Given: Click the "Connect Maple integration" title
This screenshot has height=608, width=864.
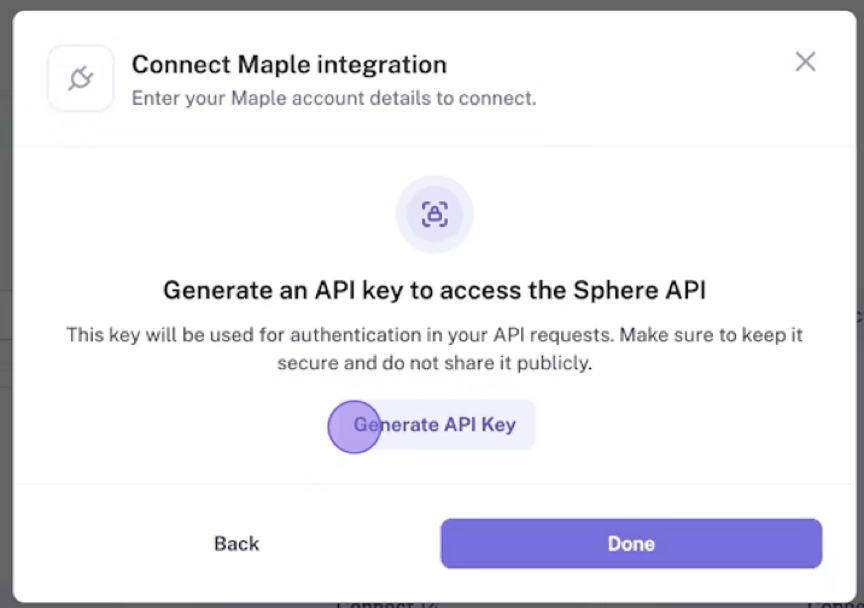Looking at the screenshot, I should tap(289, 65).
